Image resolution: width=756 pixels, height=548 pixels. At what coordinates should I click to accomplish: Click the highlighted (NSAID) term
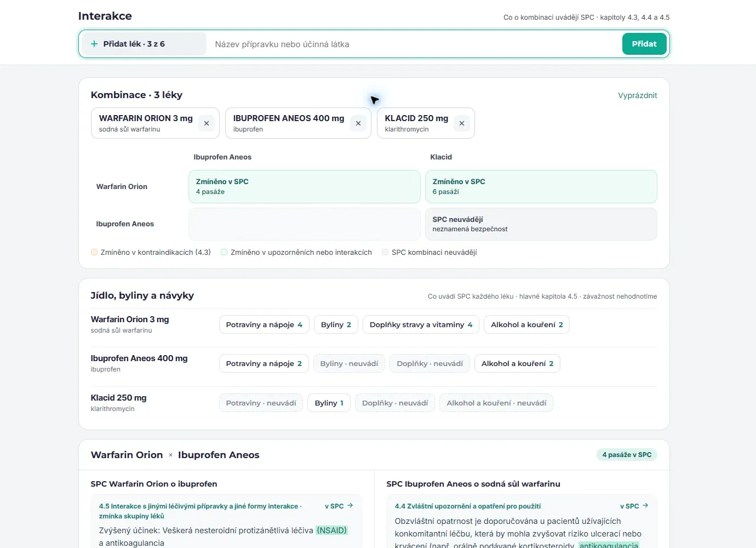(331, 530)
